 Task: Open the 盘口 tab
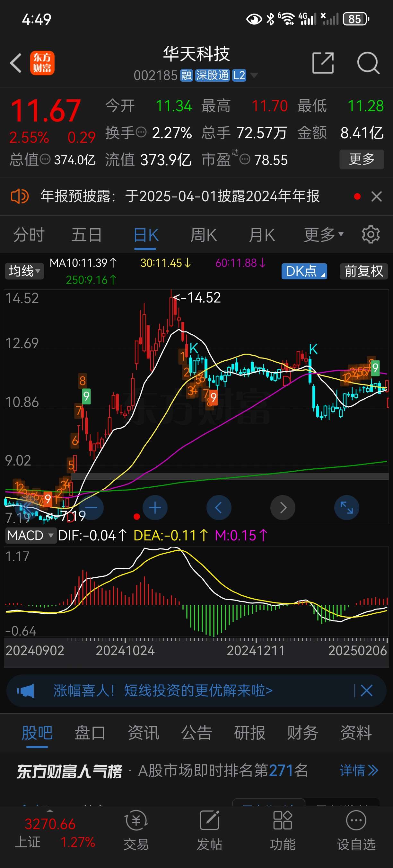tap(90, 733)
